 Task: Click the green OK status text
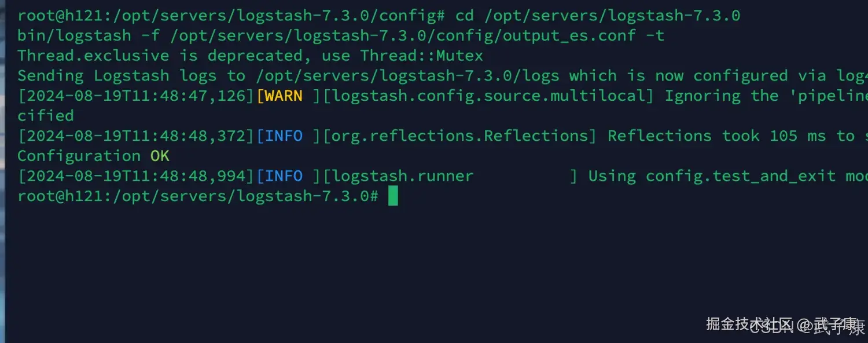point(160,156)
